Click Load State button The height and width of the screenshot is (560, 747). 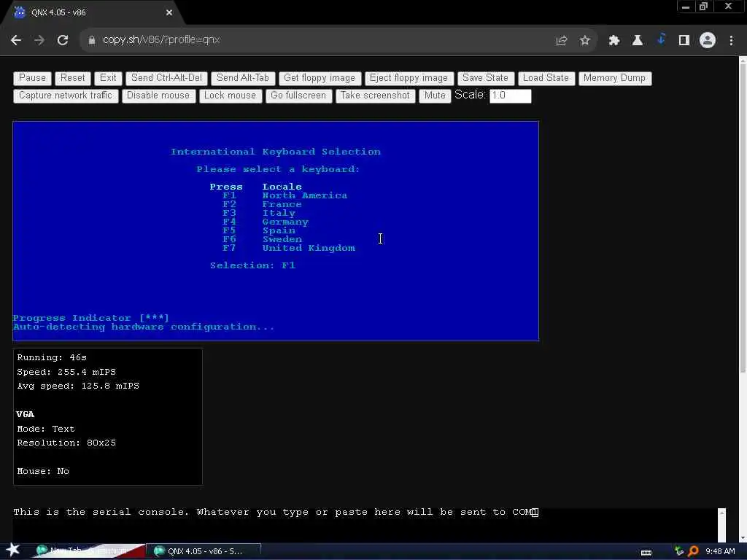[x=546, y=78]
